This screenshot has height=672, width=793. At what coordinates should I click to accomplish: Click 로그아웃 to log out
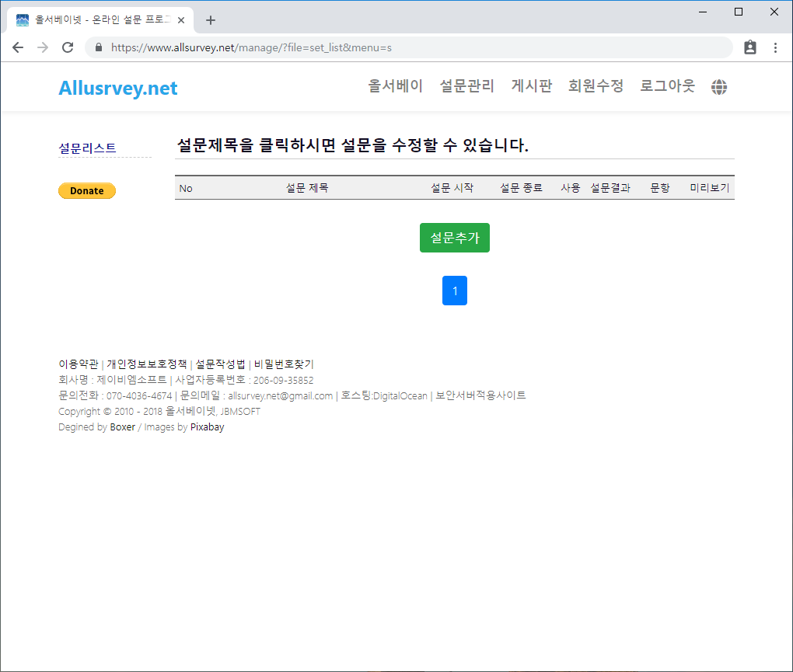tap(667, 86)
